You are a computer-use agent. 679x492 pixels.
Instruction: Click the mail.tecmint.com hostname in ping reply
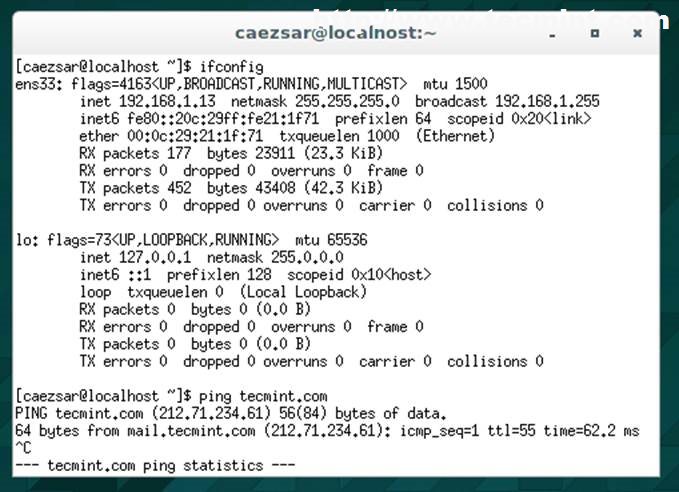coord(191,431)
